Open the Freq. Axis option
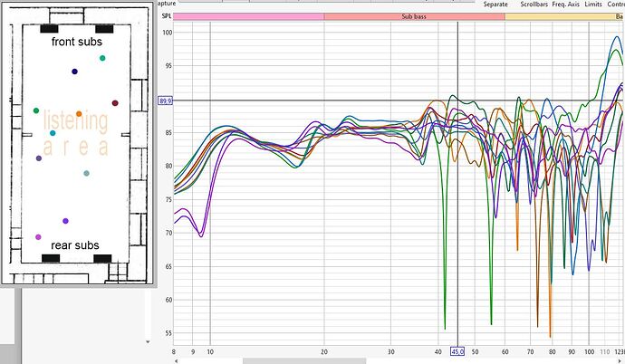 pyautogui.click(x=565, y=5)
